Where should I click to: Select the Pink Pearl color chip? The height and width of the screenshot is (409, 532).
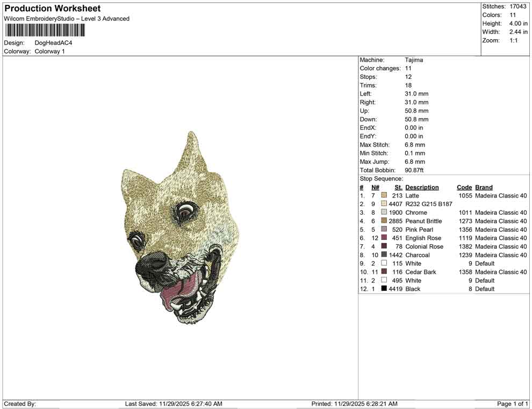tap(384, 229)
